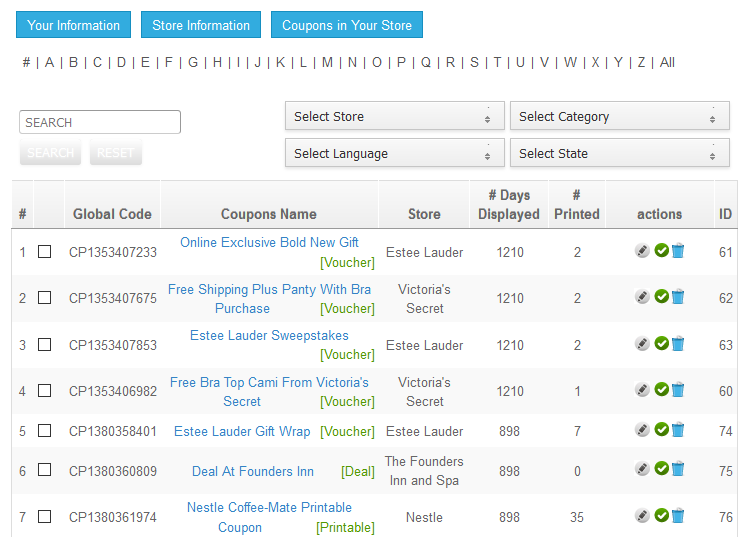Screen dimensions: 748x537
Task: Delete the Deal At Founders Inn coupon
Action: tap(678, 469)
